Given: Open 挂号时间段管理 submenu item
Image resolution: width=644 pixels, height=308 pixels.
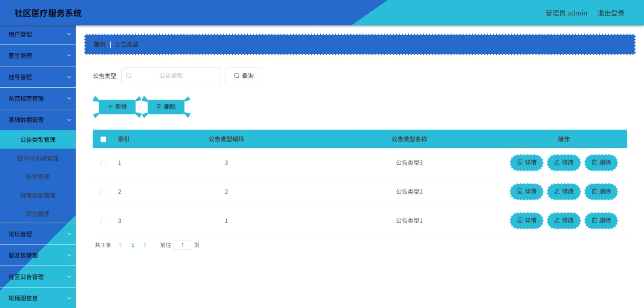Looking at the screenshot, I should point(38,158).
